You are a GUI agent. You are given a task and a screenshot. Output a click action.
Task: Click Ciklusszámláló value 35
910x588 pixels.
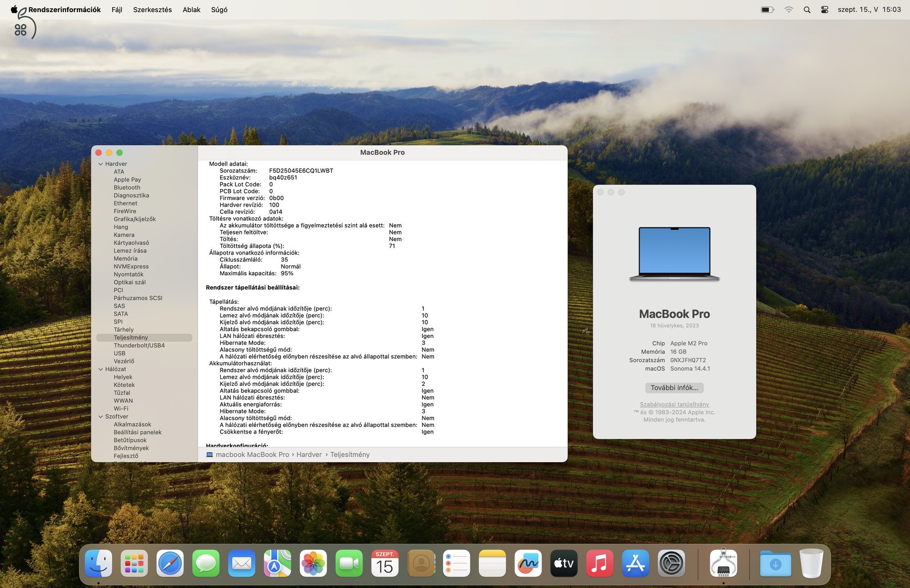pyautogui.click(x=284, y=260)
